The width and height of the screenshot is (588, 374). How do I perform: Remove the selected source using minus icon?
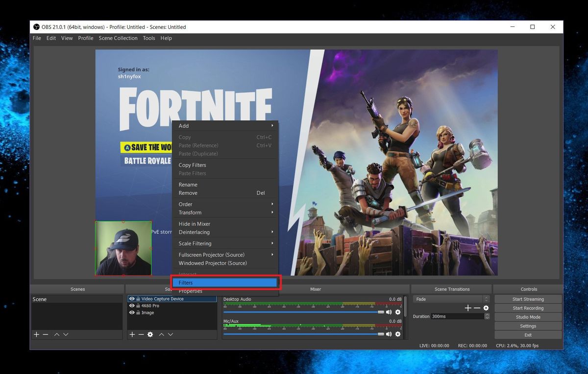[x=141, y=334]
